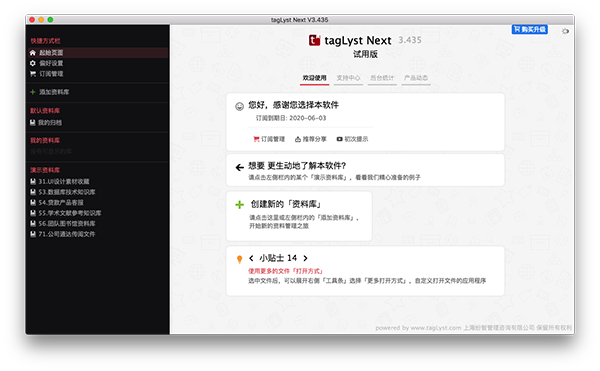Switch to the 支持中心 tab
Viewport: 600px width, 371px height.
pyautogui.click(x=348, y=78)
